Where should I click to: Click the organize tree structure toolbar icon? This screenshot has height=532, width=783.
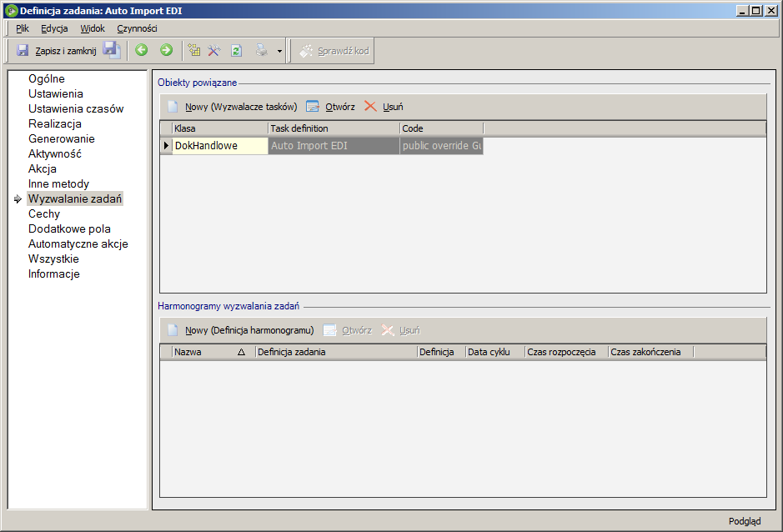193,50
